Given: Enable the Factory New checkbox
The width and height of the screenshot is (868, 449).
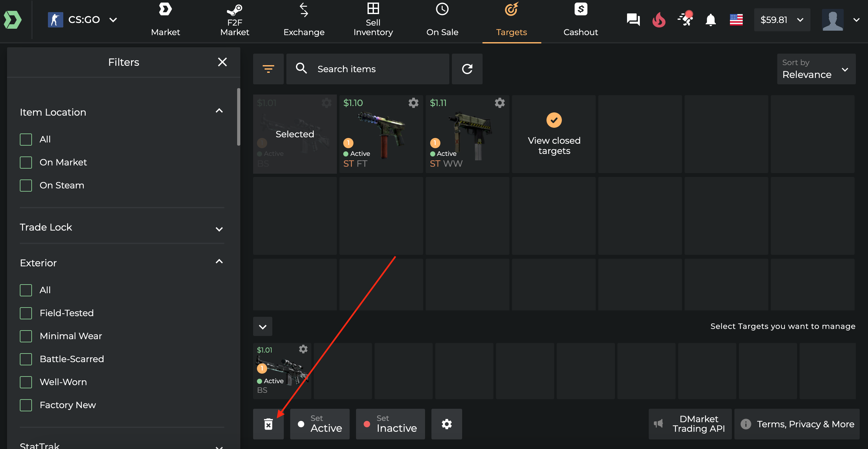Looking at the screenshot, I should (26, 405).
